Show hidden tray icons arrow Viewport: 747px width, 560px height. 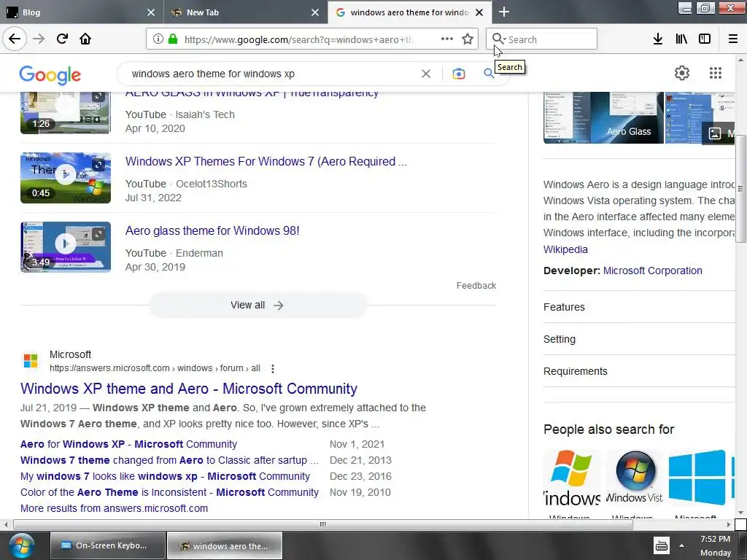coord(682,545)
